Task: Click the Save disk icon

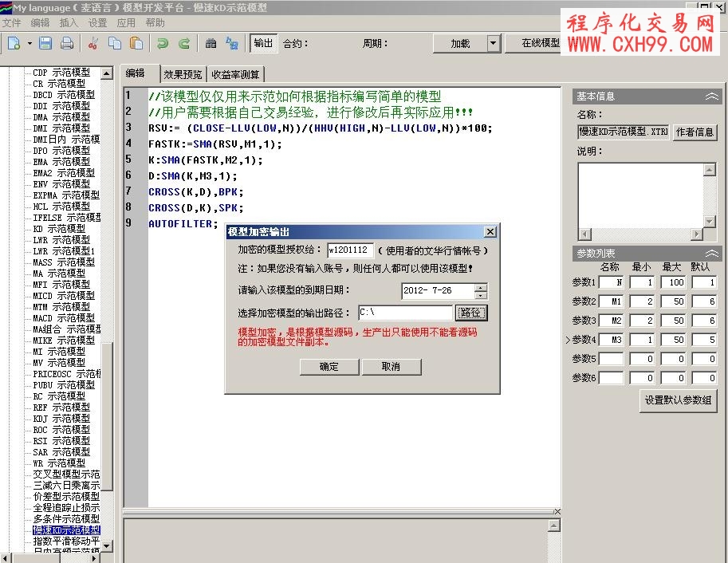Action: (45, 43)
